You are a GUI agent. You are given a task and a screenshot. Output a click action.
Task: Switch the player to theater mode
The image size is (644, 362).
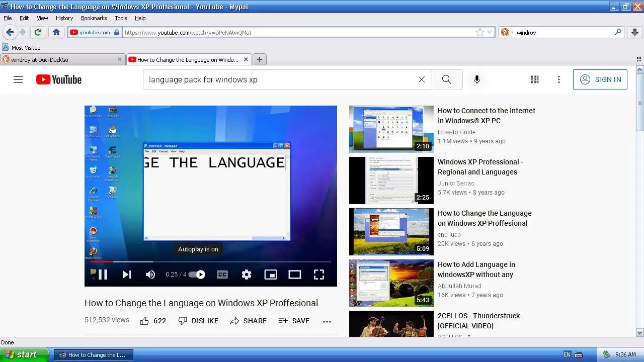295,275
